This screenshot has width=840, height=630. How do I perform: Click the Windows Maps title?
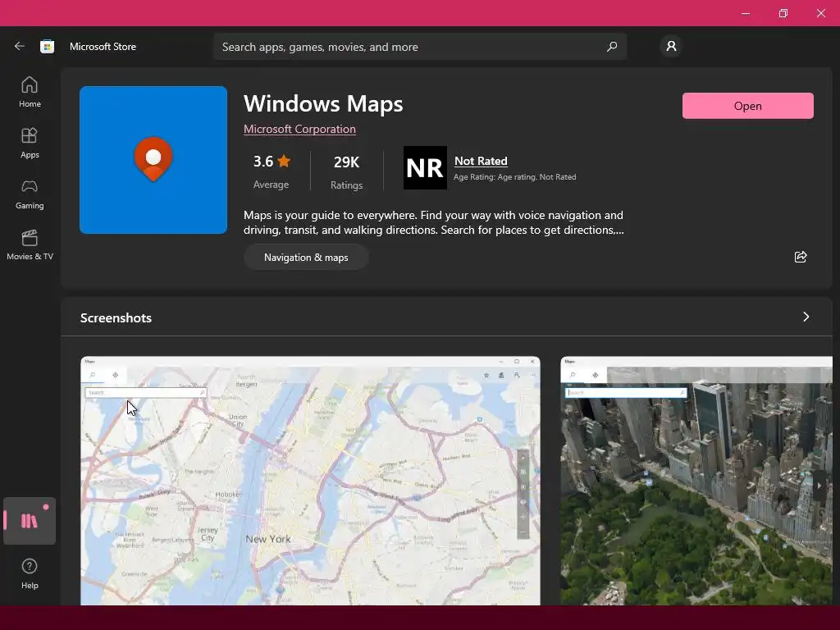click(x=323, y=103)
